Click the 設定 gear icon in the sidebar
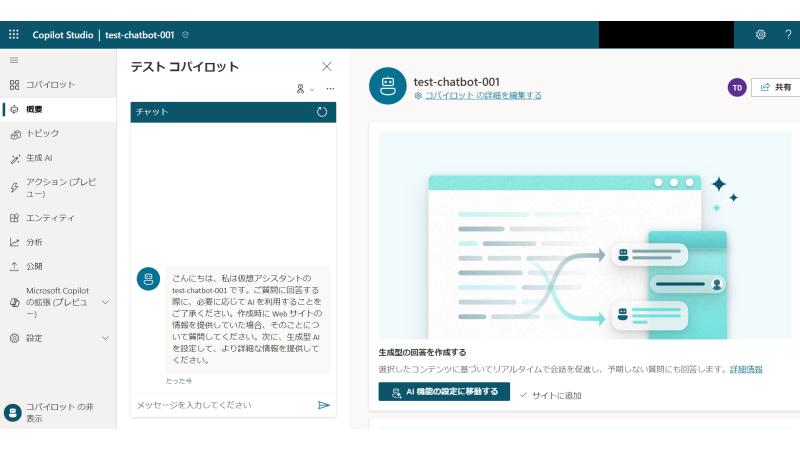Screen dimensions: 800x450 coord(14,338)
